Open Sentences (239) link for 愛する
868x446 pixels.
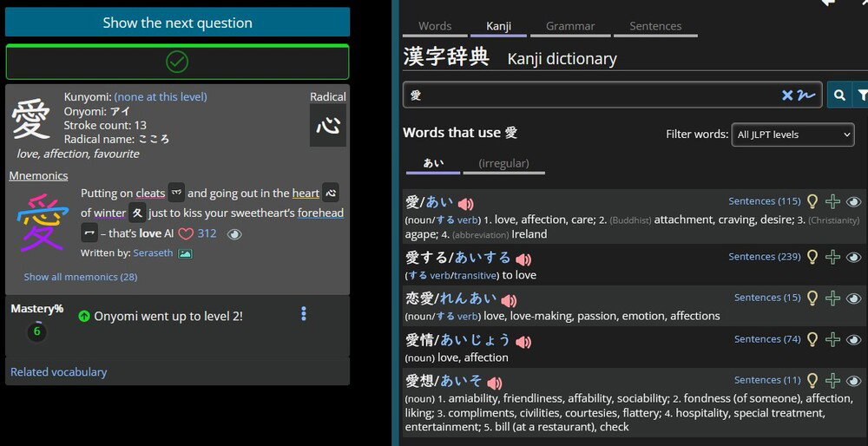765,257
